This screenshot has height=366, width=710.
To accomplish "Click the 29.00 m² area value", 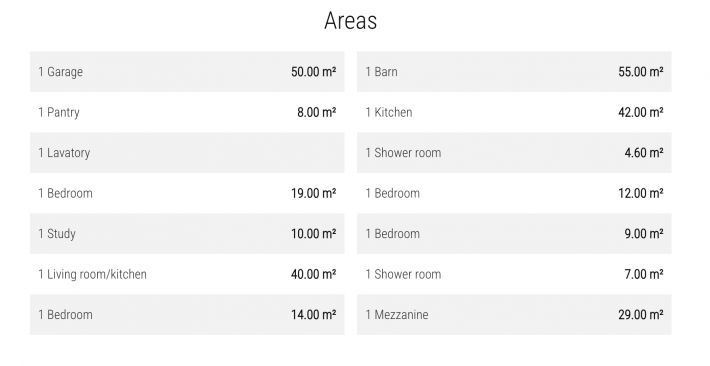I will [641, 315].
